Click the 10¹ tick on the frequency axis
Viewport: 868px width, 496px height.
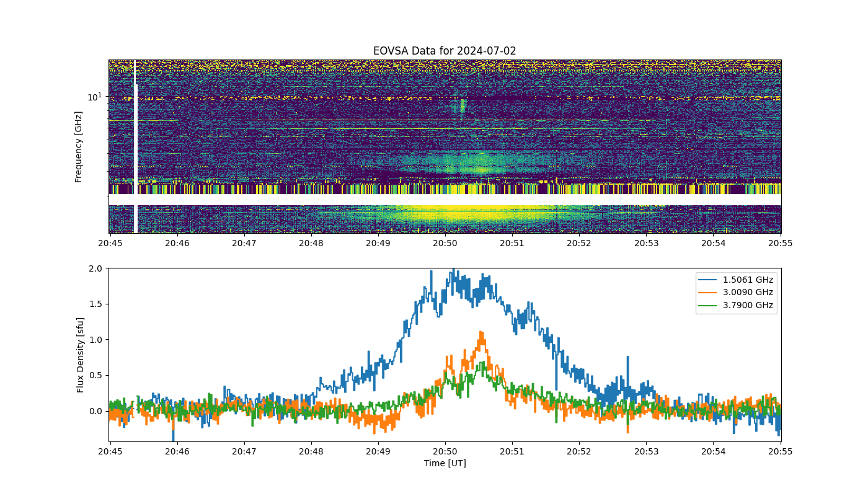click(94, 97)
